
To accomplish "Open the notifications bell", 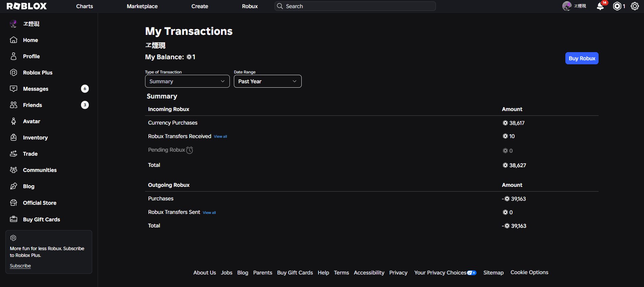I will (600, 6).
